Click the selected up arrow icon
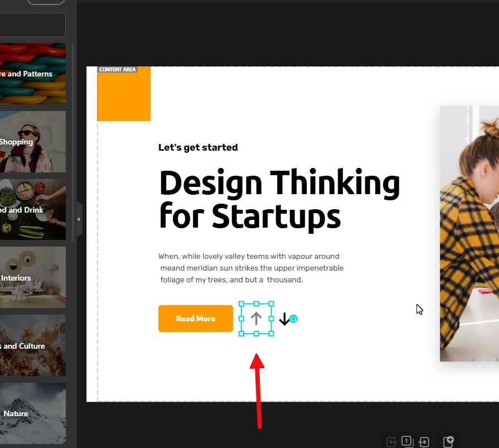This screenshot has height=448, width=499. [256, 319]
